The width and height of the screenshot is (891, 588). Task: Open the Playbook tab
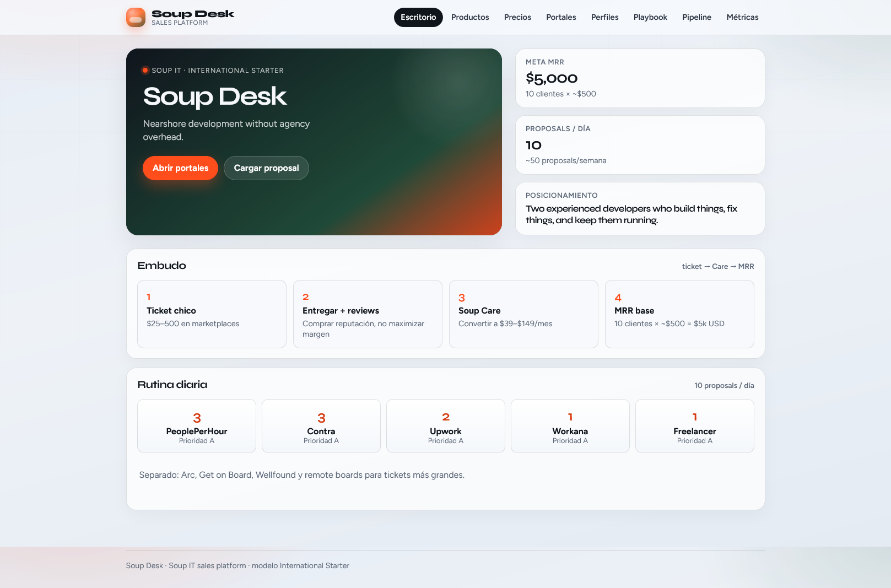(650, 17)
